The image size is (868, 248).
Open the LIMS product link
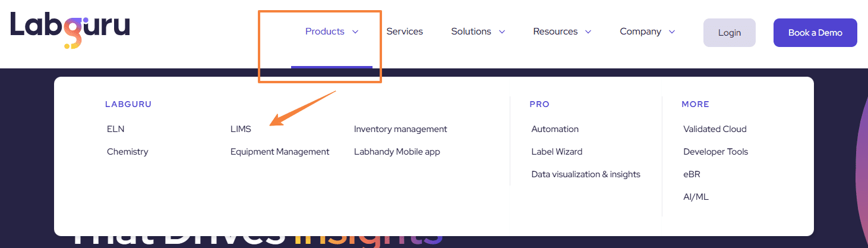tap(241, 129)
